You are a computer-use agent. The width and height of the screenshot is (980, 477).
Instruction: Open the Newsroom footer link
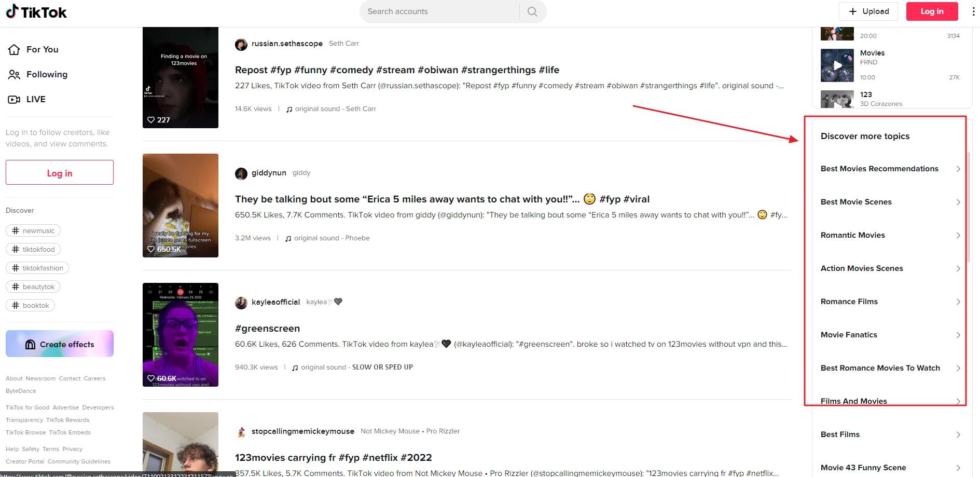(x=40, y=378)
